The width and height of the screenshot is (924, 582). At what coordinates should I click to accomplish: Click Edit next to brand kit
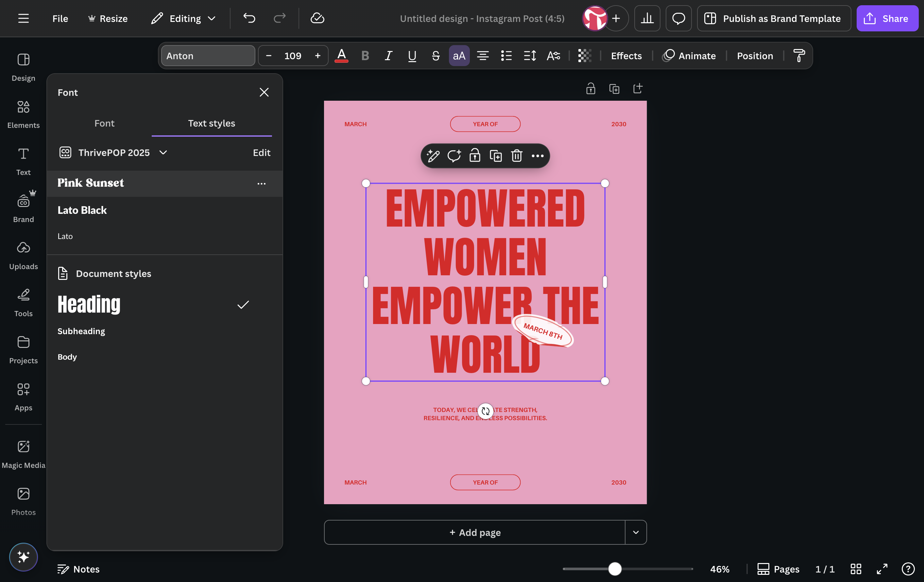pyautogui.click(x=261, y=153)
